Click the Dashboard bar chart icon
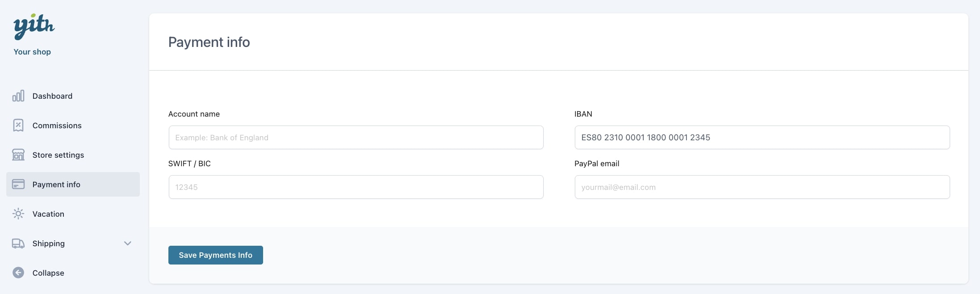The height and width of the screenshot is (294, 980). [18, 96]
